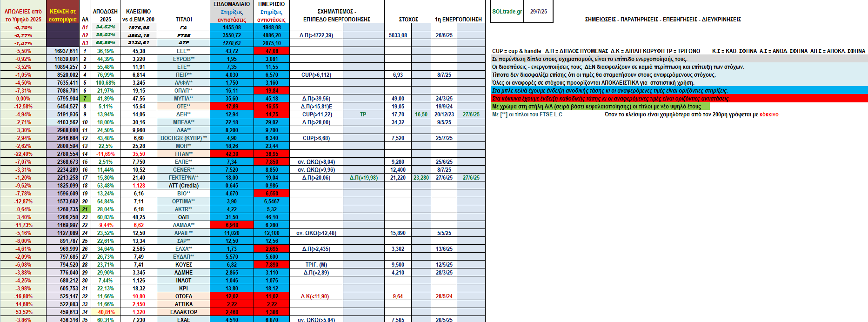868x322 pixels.
Task: Click the ΜΟΗ** ticker cell
Action: point(184,146)
